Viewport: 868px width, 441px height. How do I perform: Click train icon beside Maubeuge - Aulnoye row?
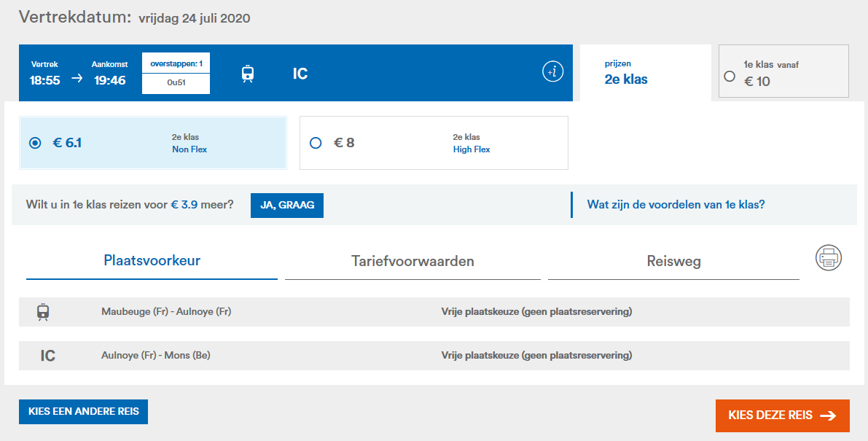[42, 312]
